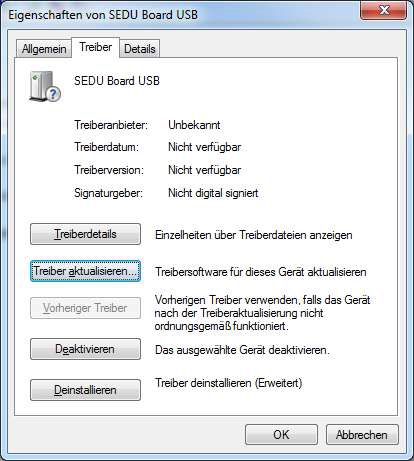Confirm the dialog with OK

[x=281, y=435]
